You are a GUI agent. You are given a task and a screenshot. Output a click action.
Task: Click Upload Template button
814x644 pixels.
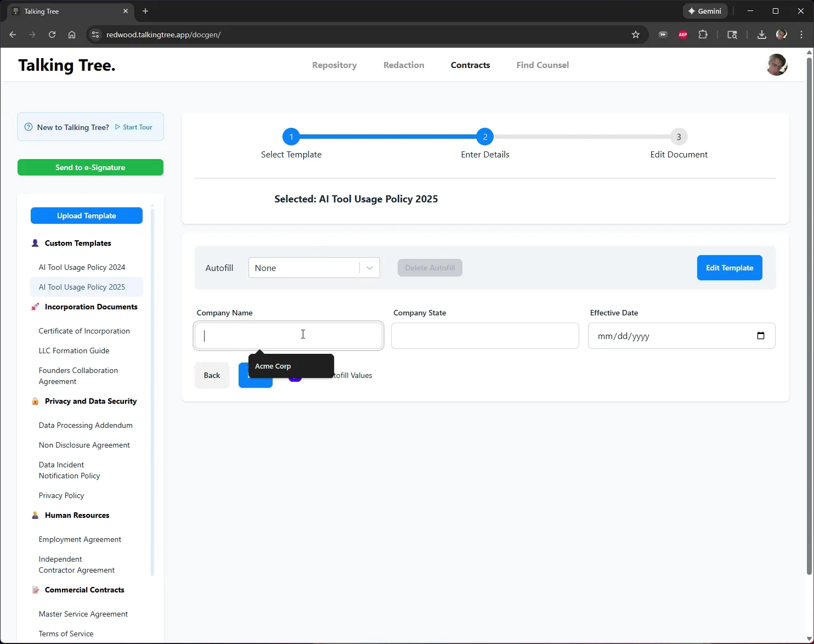(x=87, y=216)
